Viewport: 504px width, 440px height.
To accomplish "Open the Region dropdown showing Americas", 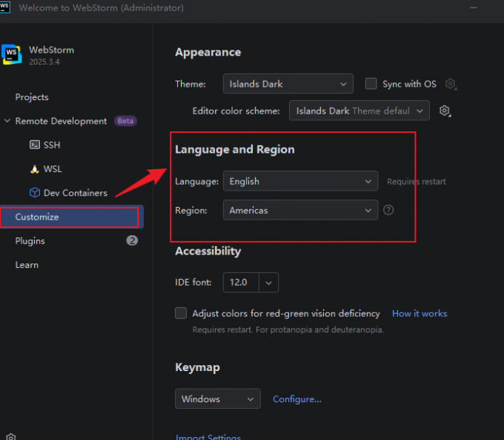I will (300, 210).
